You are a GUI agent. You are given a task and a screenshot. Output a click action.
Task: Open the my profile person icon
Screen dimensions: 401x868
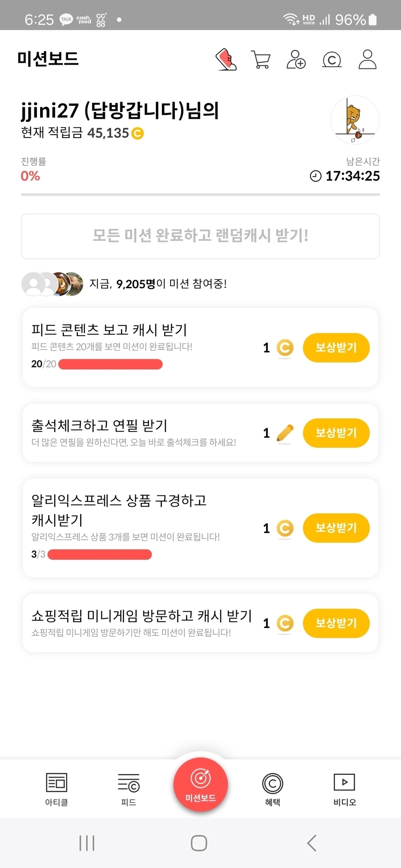[x=367, y=59]
